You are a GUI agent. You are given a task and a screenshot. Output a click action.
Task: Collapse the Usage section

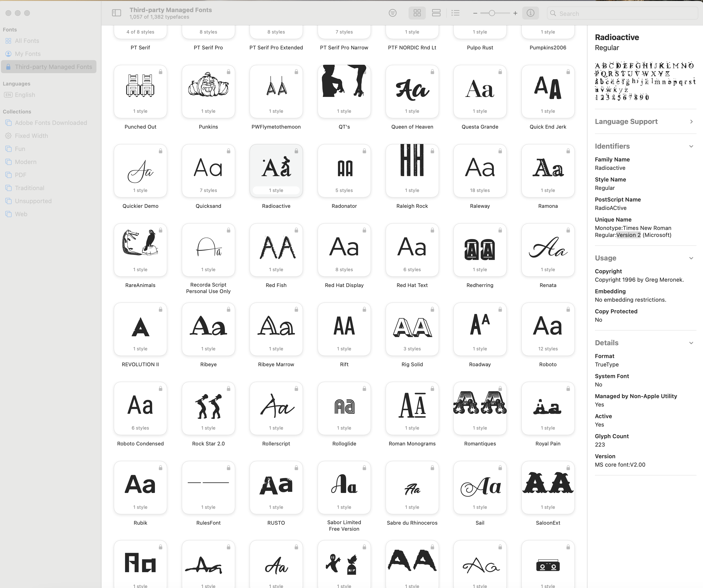point(691,258)
